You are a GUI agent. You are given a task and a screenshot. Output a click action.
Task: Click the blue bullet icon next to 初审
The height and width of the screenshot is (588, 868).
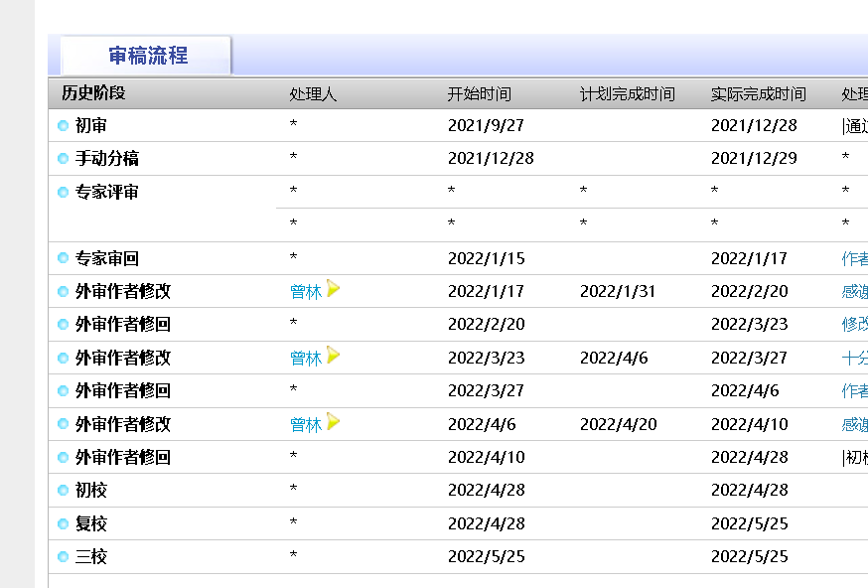point(64,126)
